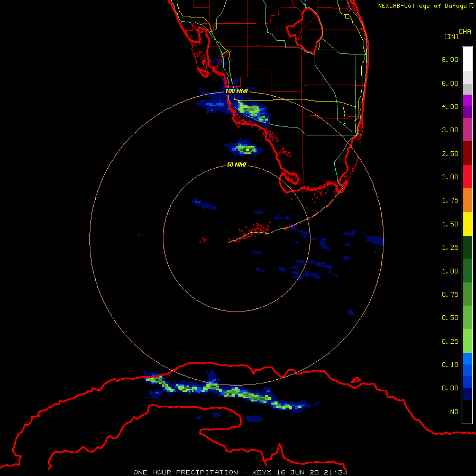Select the 8.00 legend value
Image resolution: width=476 pixels, height=476 pixels.
click(450, 59)
